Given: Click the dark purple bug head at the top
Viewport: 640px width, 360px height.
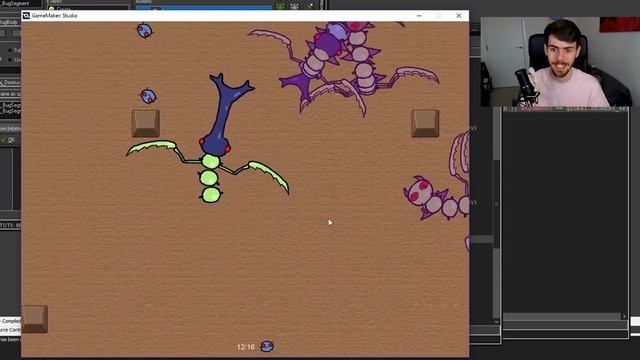Looking at the screenshot, I should click(327, 44).
